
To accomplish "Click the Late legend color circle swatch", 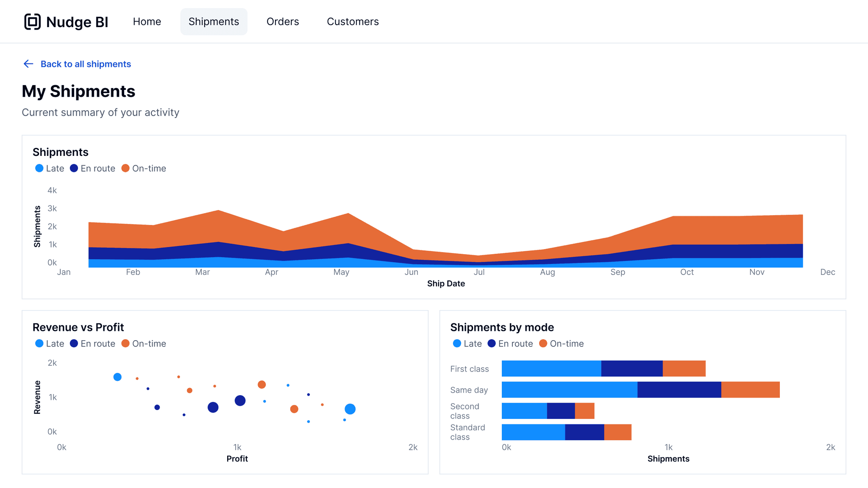I will click(x=39, y=168).
